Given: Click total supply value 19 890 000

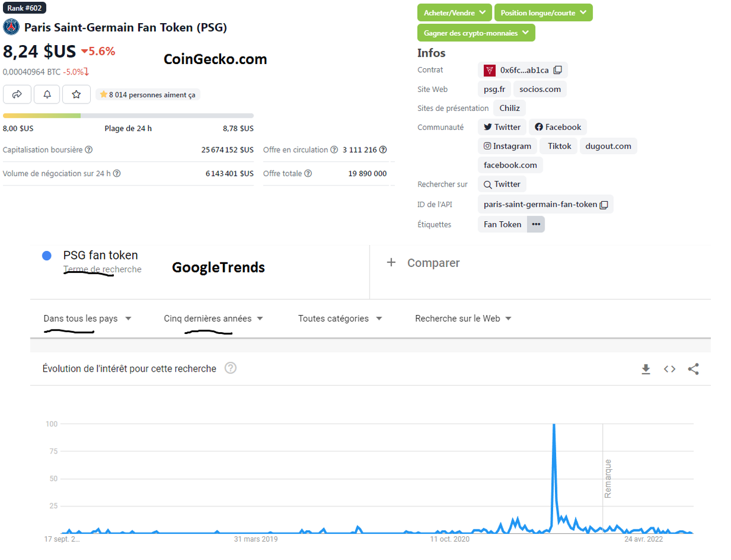Looking at the screenshot, I should pos(367,174).
